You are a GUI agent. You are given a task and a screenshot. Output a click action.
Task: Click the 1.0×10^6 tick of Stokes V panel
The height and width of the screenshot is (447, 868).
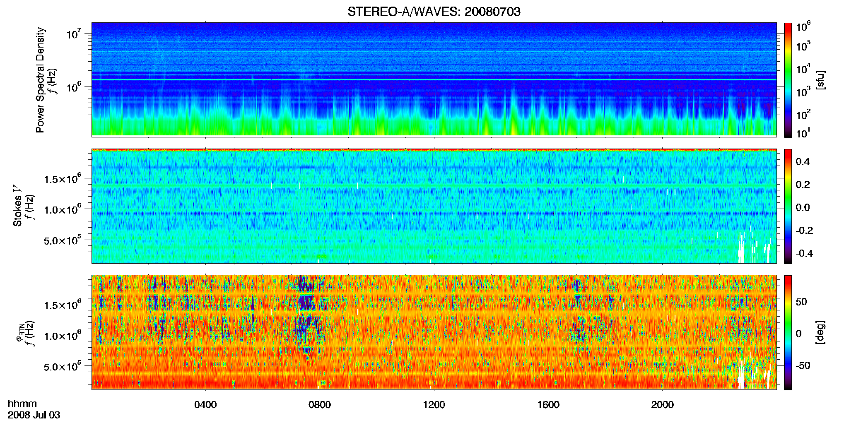(63, 209)
